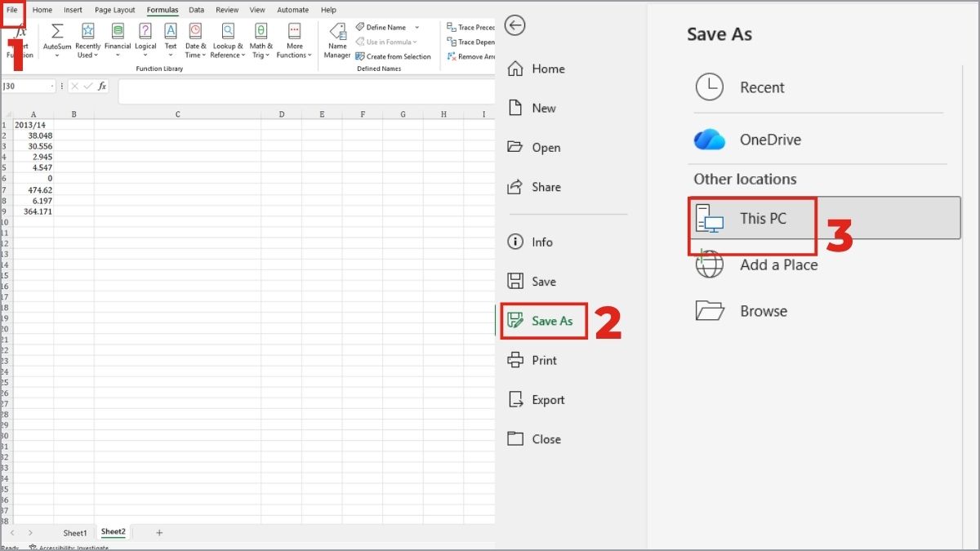Screen dimensions: 980x551
Task: Select cell with value 364.171
Action: [x=33, y=211]
